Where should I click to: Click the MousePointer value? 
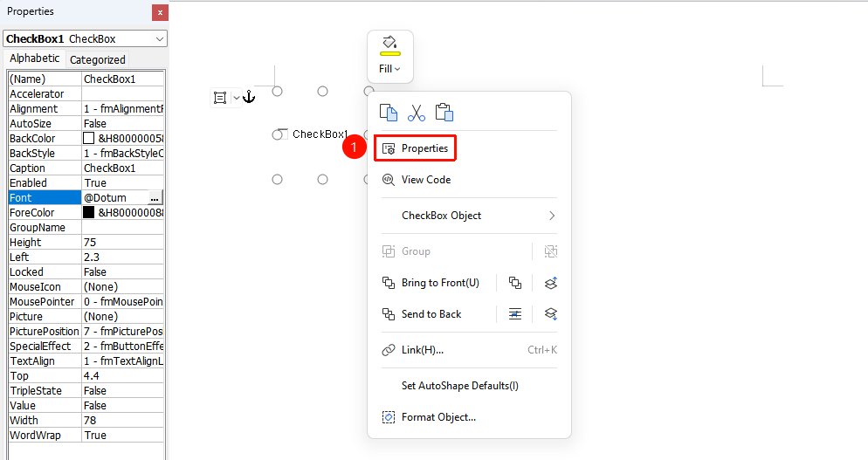pyautogui.click(x=123, y=302)
